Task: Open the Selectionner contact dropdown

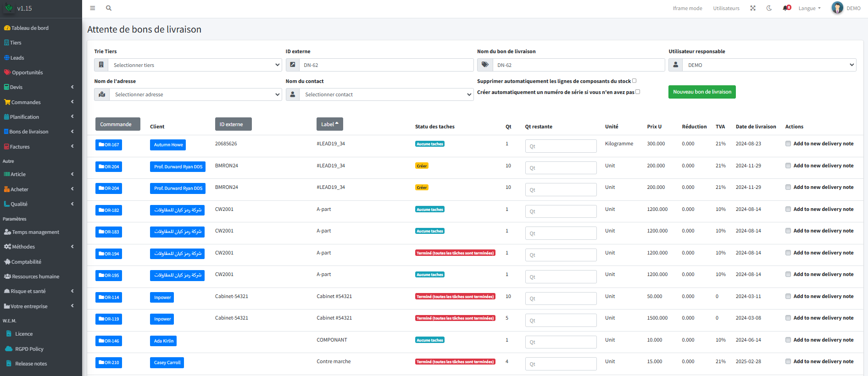Action: (386, 94)
